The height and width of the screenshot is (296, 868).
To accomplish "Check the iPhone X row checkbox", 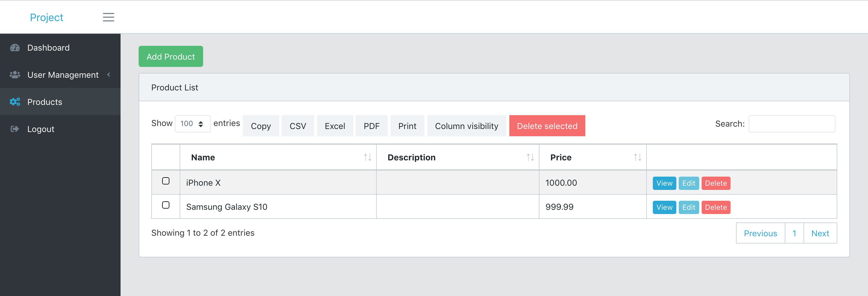I will click(x=165, y=181).
